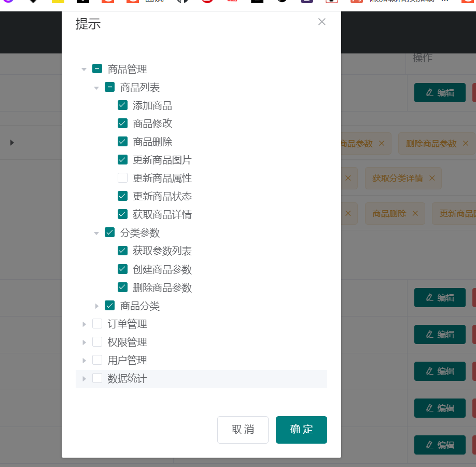Screen dimensions: 476x467
Task: Uncheck the 获取商品详情 checkbox
Action: pyautogui.click(x=123, y=214)
